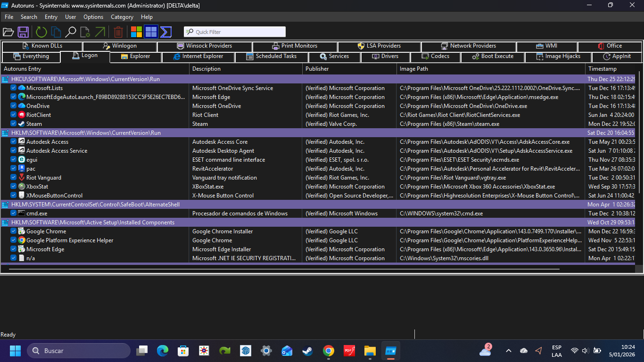This screenshot has width=644, height=362.
Task: Click the "ESET command line interface" description
Action: tap(229, 160)
